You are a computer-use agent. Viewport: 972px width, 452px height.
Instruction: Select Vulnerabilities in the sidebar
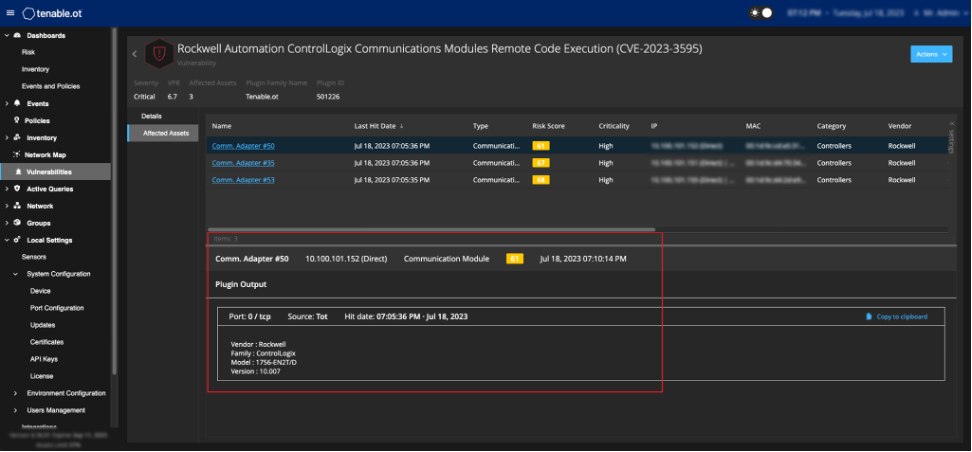click(x=56, y=172)
